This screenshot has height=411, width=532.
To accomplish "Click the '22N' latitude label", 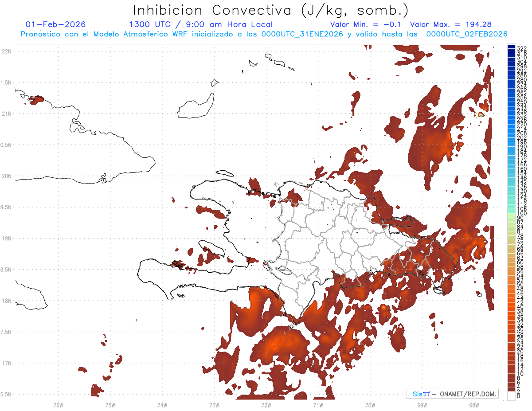I will point(6,51).
